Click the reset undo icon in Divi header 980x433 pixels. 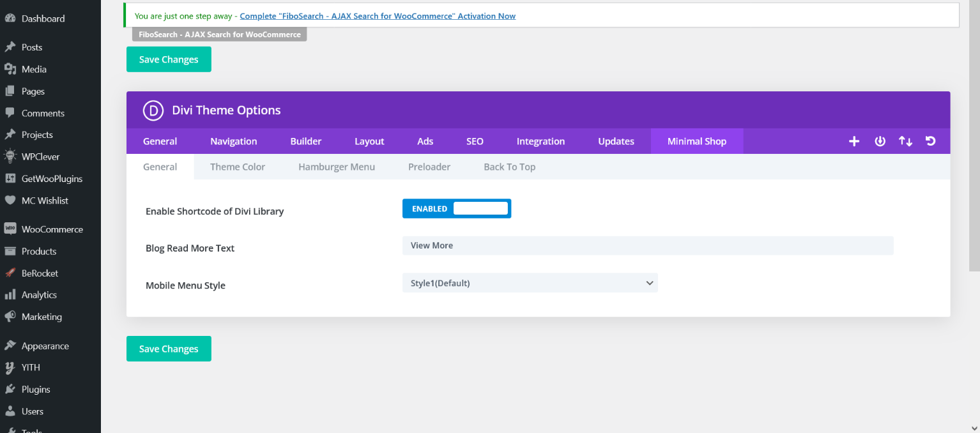pyautogui.click(x=931, y=141)
